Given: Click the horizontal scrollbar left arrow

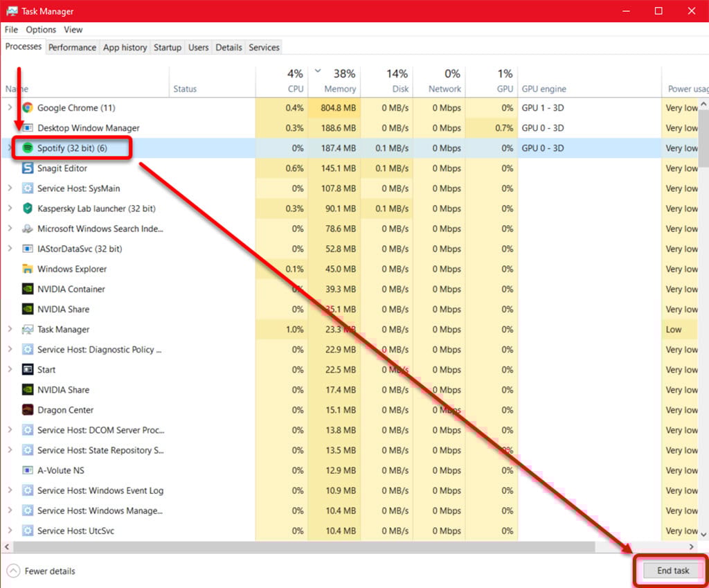Looking at the screenshot, I should point(7,547).
